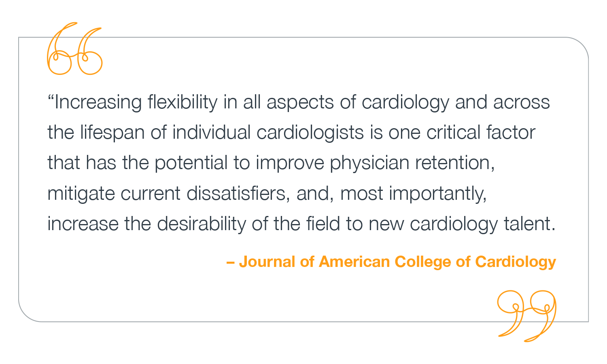This screenshot has height=364, width=607.
Task: Select the word "dissatisfiers" in the quote
Action: click(238, 193)
